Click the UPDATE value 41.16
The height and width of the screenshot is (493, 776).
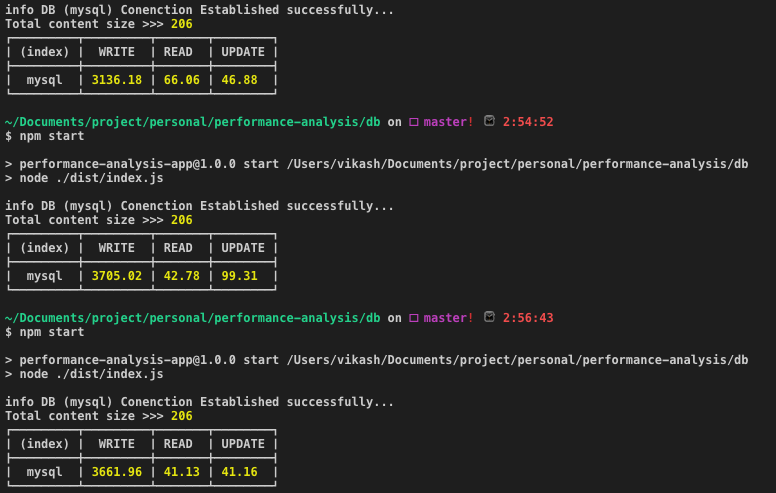[243, 472]
